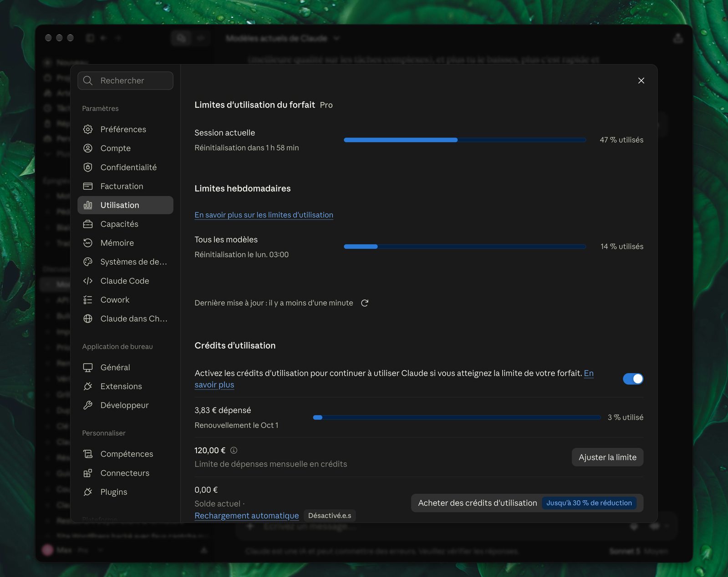Click the Confidentialité shield icon
The height and width of the screenshot is (577, 728).
coord(88,167)
